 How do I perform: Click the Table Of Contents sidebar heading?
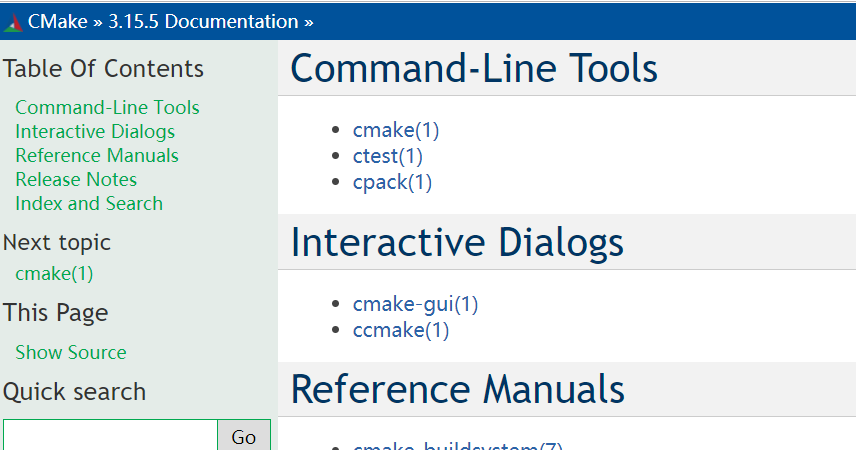103,69
